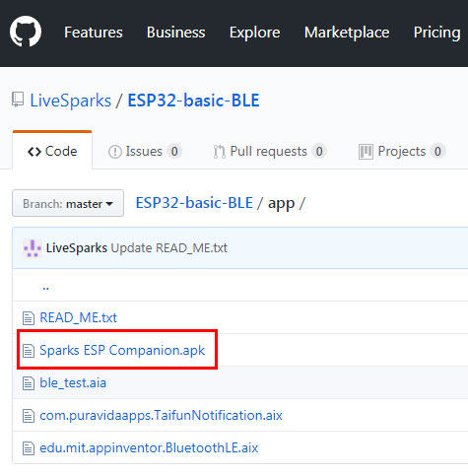
Task: Click the 'app' folder name in the breadcrumb
Action: [281, 204]
